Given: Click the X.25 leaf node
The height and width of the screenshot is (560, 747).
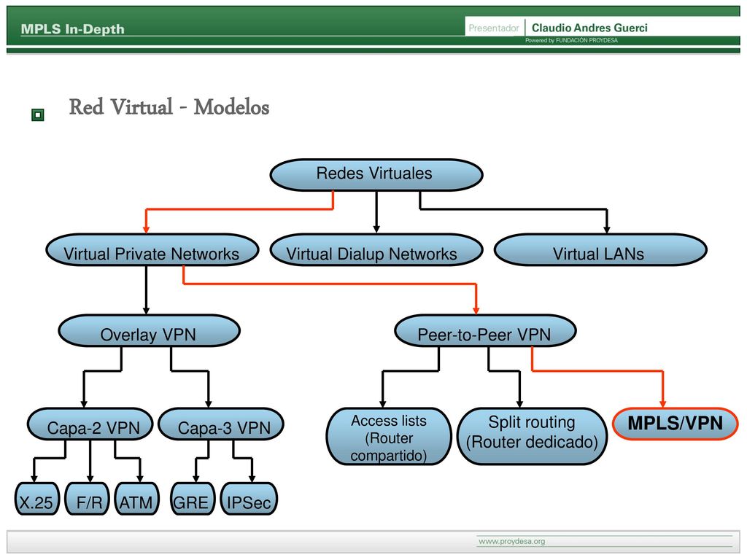Looking at the screenshot, I should coord(37,499).
